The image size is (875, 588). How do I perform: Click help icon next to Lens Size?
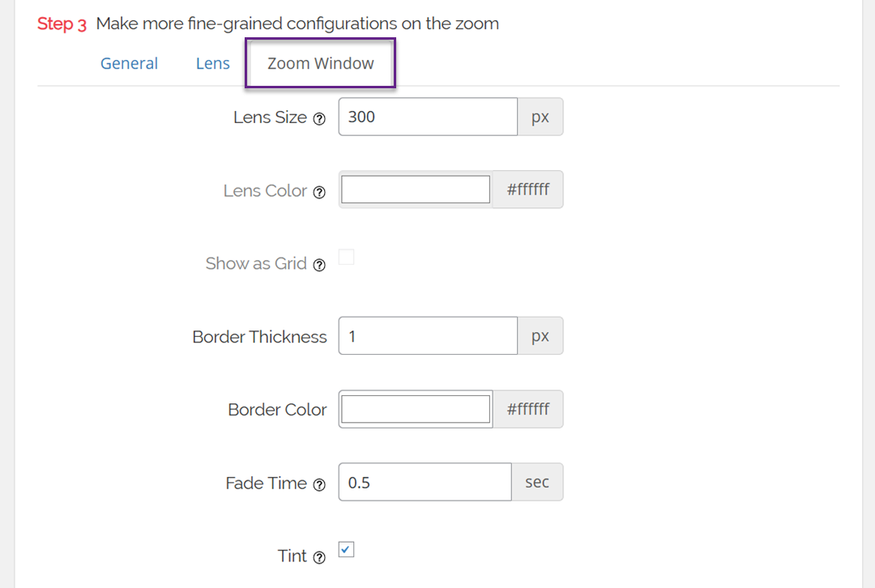click(x=319, y=119)
